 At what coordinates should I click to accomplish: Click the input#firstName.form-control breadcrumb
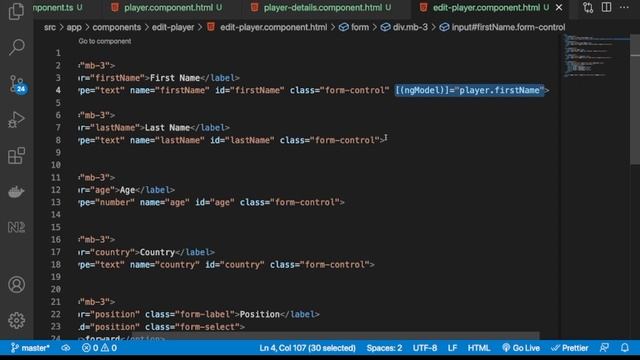click(x=503, y=27)
